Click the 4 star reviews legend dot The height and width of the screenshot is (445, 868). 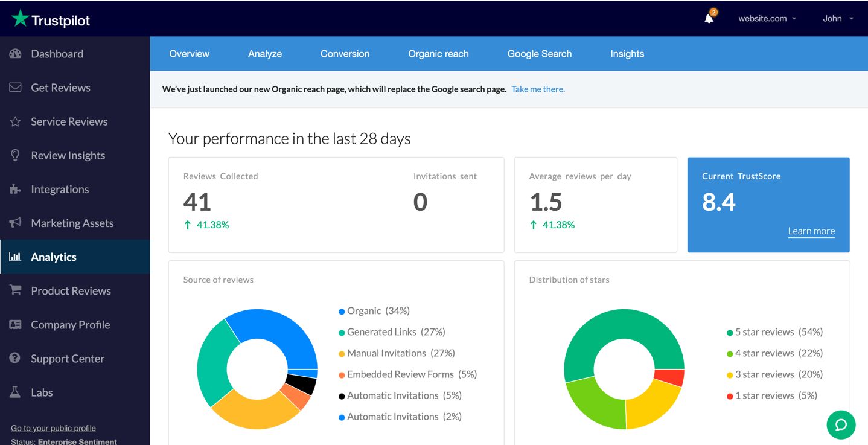(730, 354)
